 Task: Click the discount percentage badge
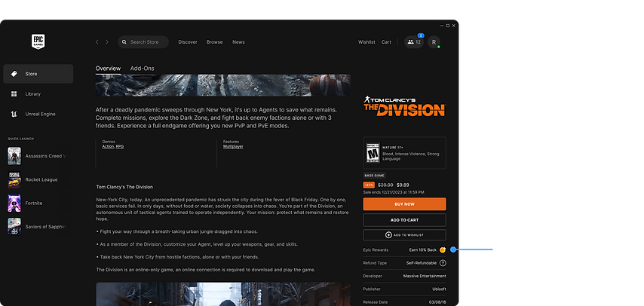[369, 185]
